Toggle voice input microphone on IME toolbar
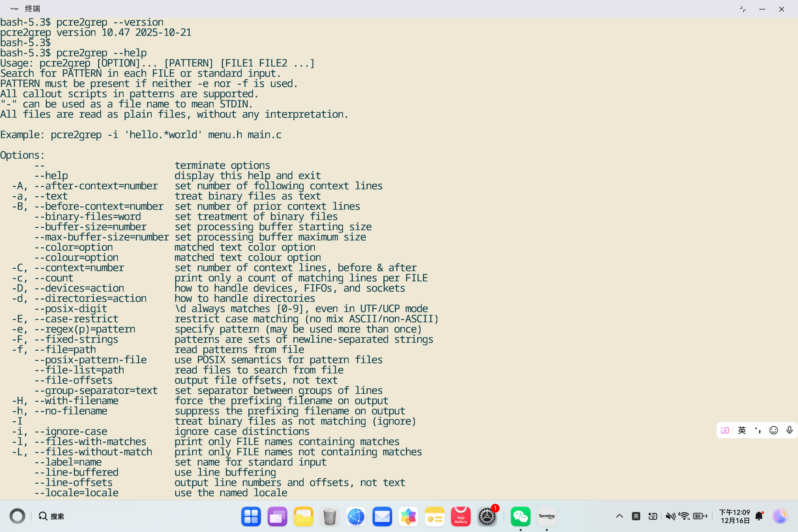798x532 pixels. pyautogui.click(x=789, y=430)
